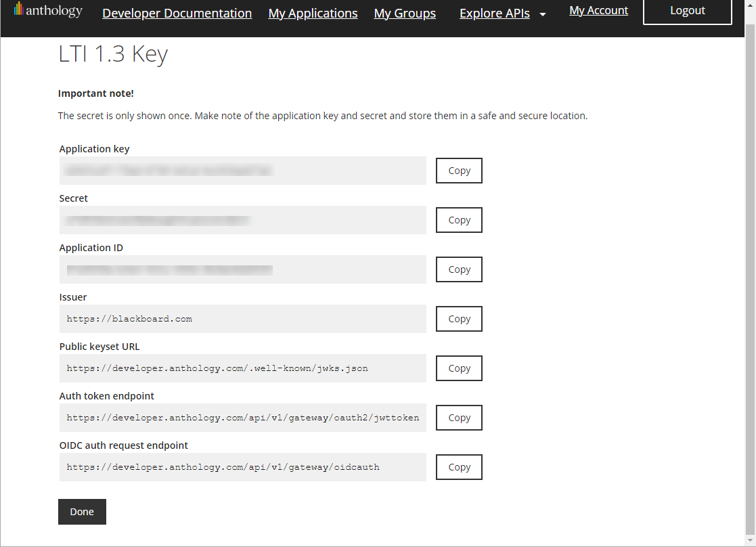
Task: Open My Account page
Action: click(x=598, y=10)
